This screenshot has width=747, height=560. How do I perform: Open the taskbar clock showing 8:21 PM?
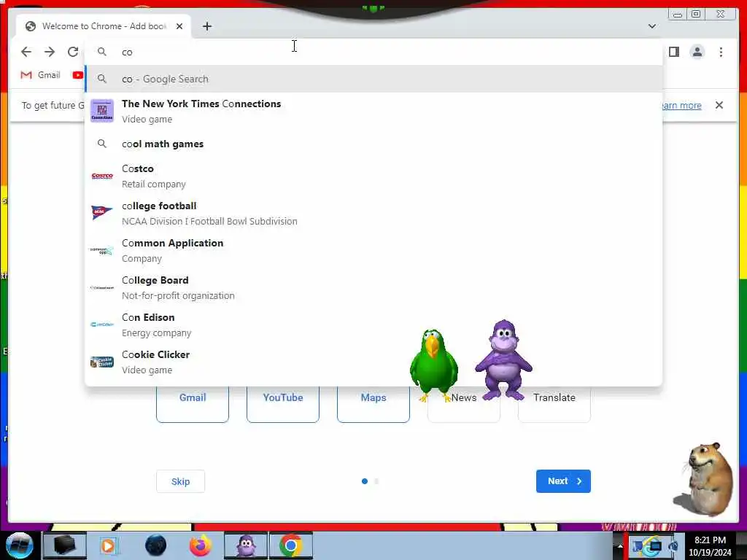coord(710,546)
